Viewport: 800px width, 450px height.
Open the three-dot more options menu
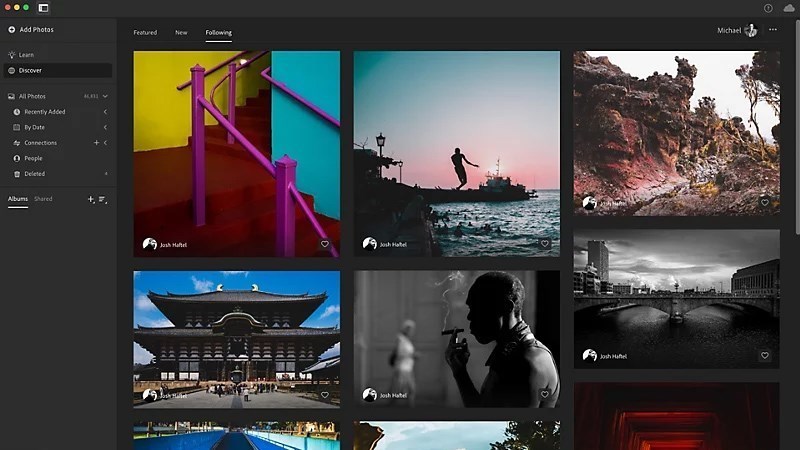[x=773, y=30]
